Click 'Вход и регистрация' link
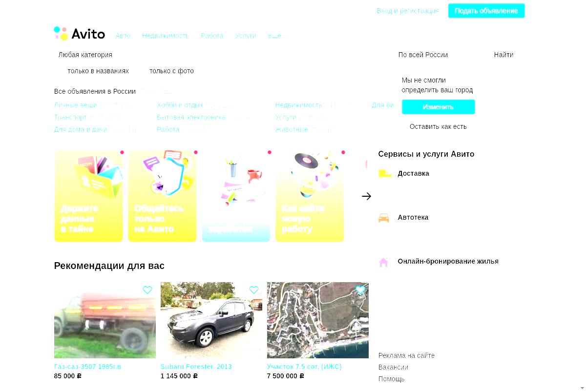The width and height of the screenshot is (586, 392). 408,11
